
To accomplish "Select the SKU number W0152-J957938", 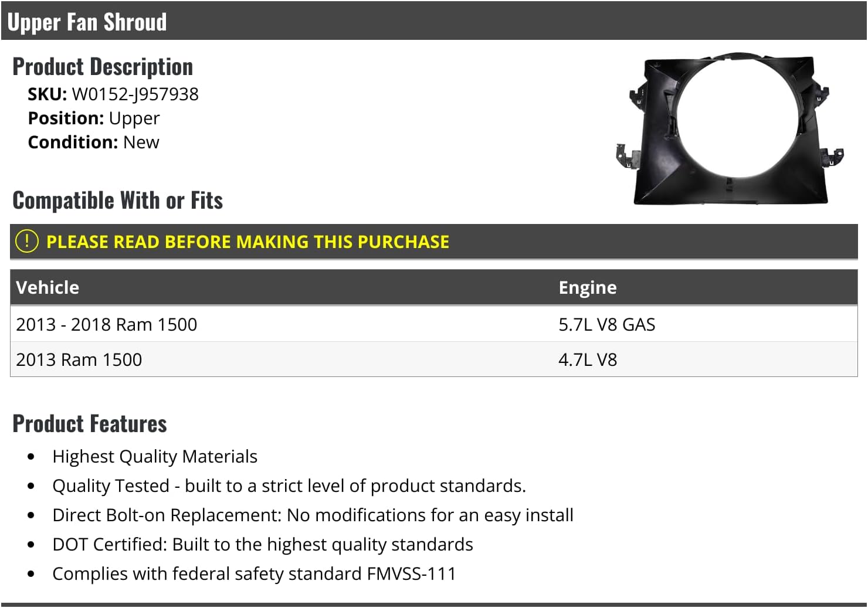I will point(135,94).
